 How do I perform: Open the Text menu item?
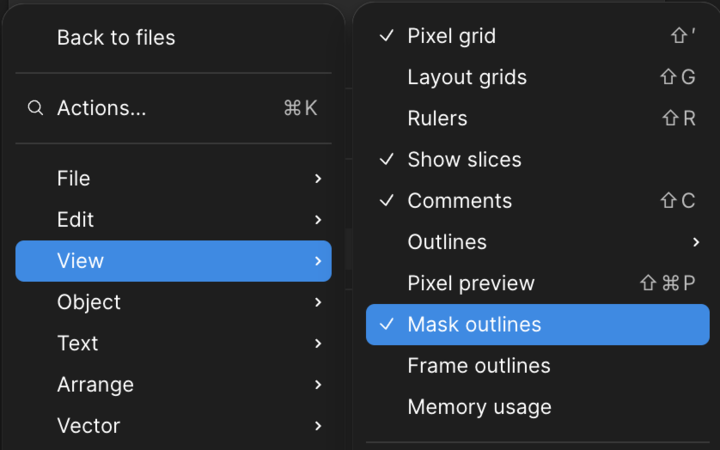click(x=174, y=343)
